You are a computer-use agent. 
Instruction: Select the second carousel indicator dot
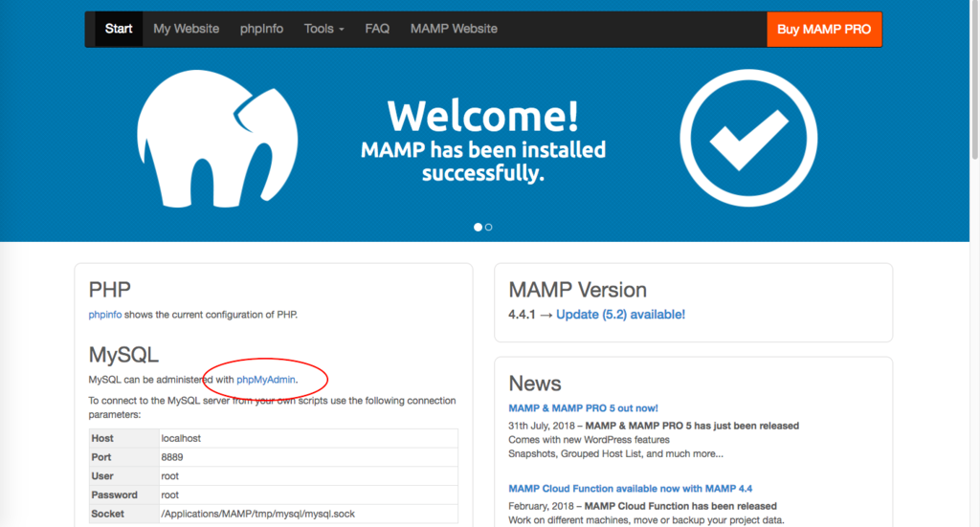[489, 228]
